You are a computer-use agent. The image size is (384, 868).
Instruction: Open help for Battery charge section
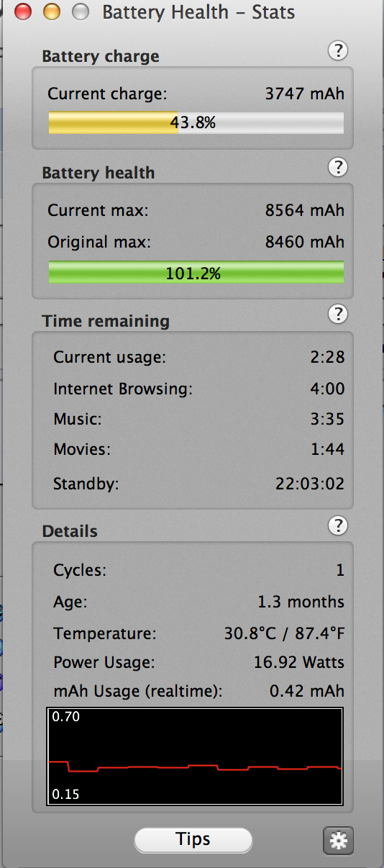338,50
